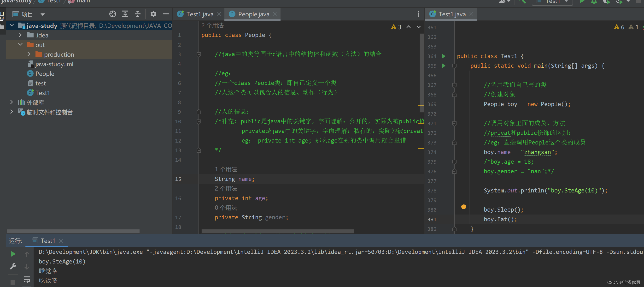
Task: Expand the '外部库' node in project tree
Action: (11, 102)
